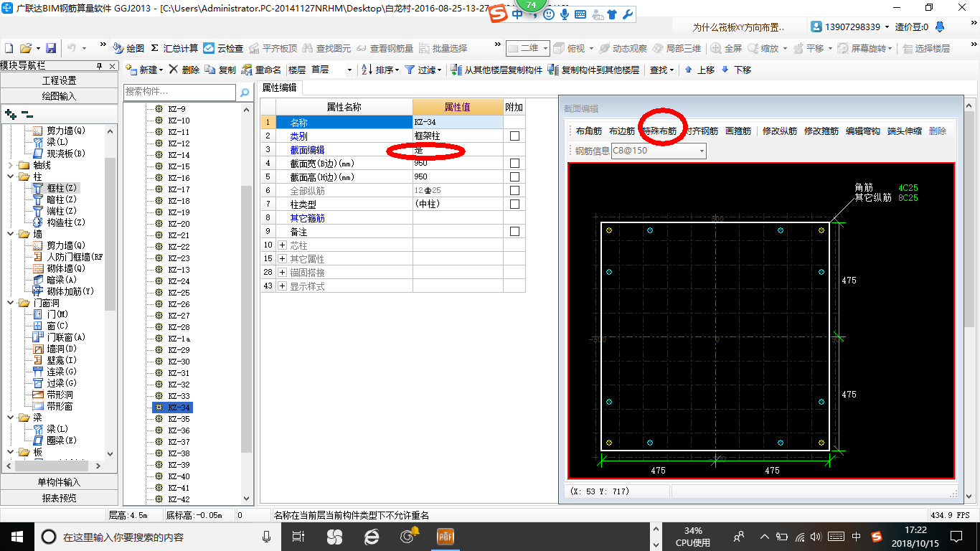This screenshot has height=551, width=980.
Task: Click 布边筋 in section editor
Action: click(622, 131)
